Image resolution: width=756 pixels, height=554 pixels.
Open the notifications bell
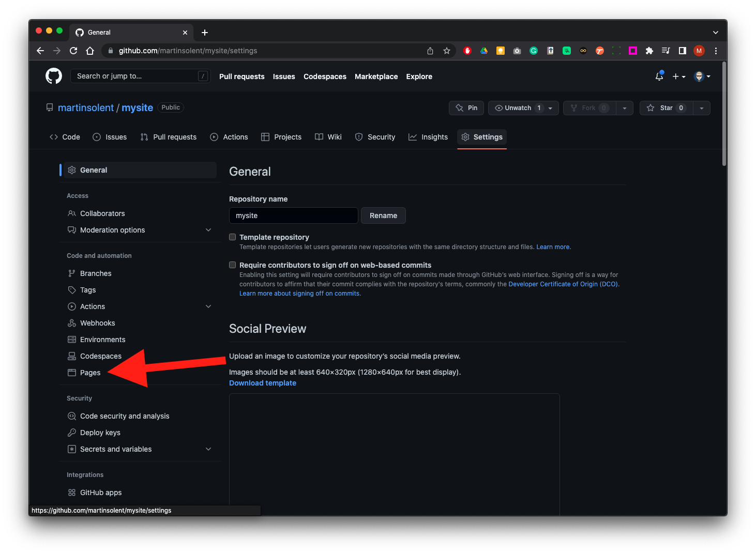659,76
